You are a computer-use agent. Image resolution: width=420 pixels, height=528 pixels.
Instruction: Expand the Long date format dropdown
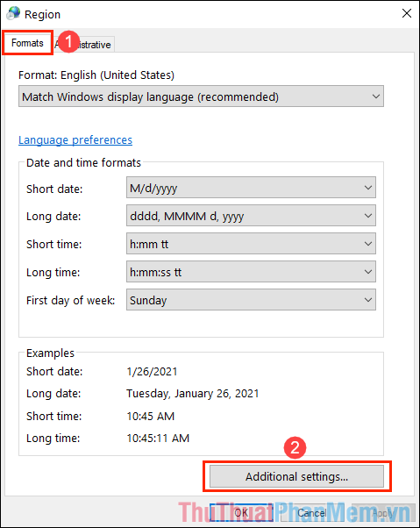251,216
